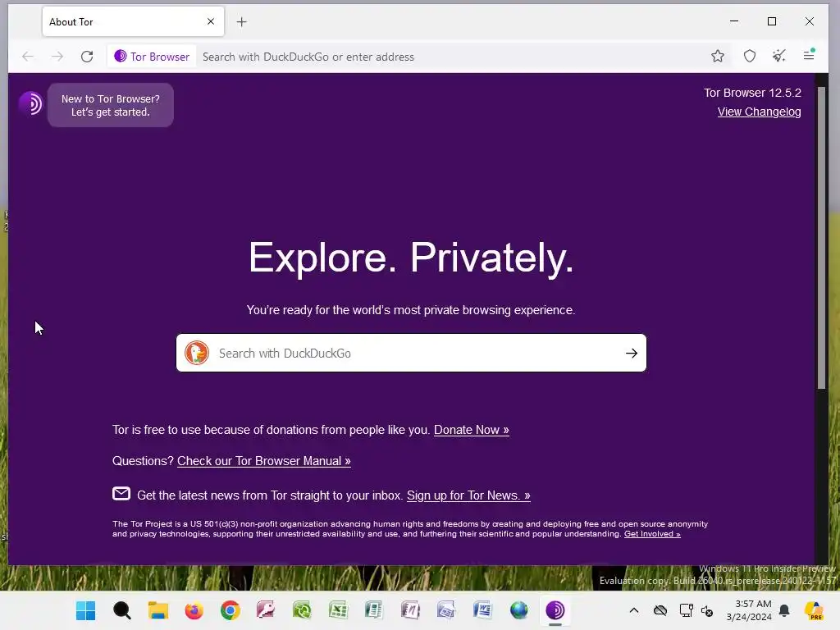Image resolution: width=840 pixels, height=630 pixels.
Task: Open Microsoft Word from the taskbar
Action: click(482, 610)
